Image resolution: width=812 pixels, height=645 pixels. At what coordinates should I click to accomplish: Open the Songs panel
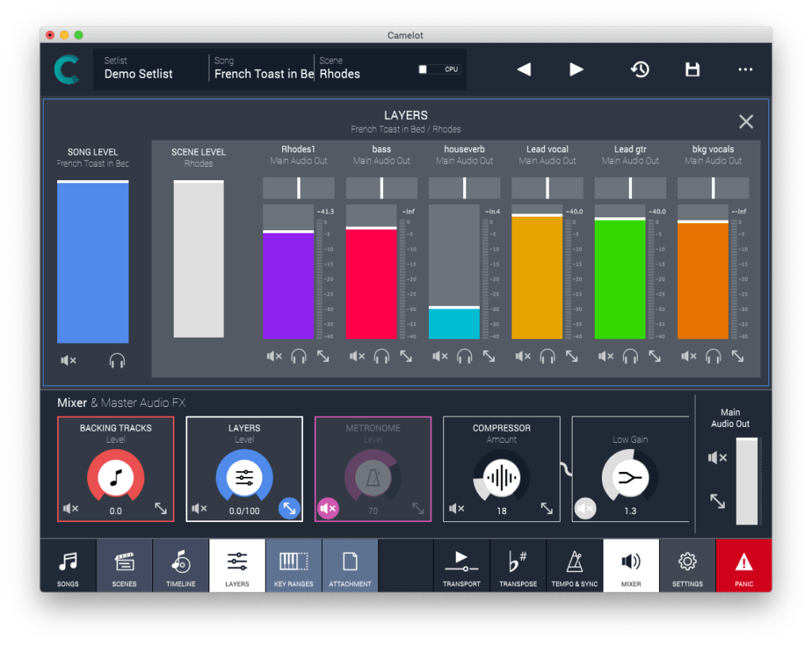(67, 565)
